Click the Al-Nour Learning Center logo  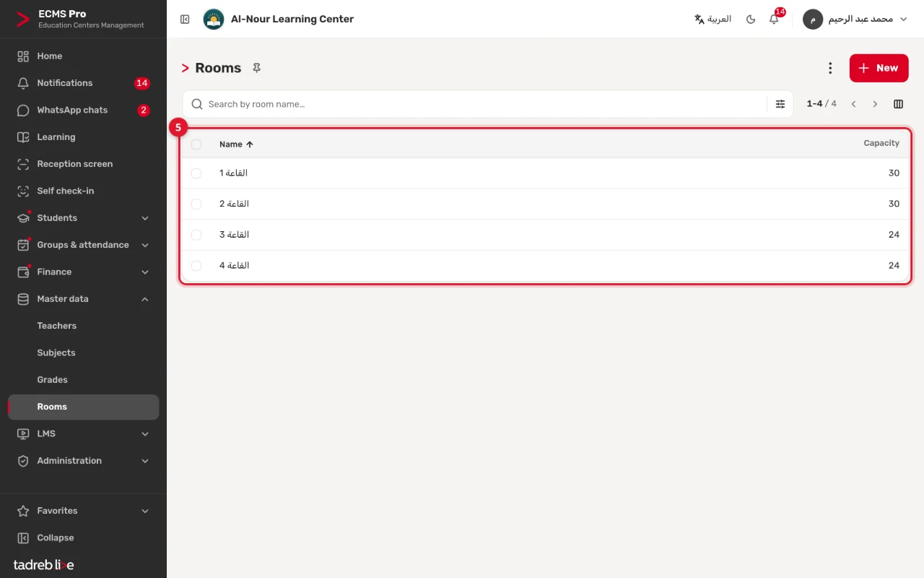pos(213,20)
